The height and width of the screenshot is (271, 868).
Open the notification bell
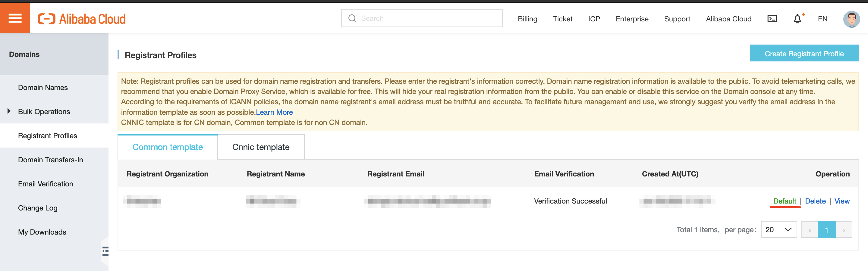point(797,19)
